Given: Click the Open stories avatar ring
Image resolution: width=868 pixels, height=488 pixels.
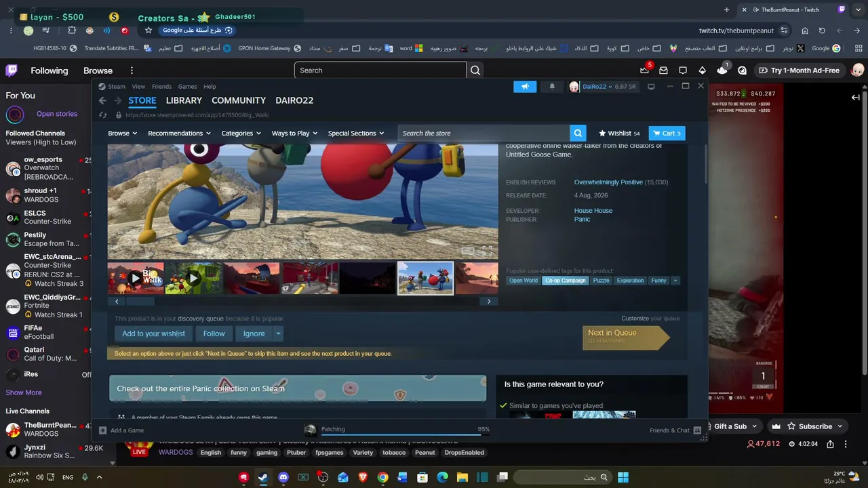Looking at the screenshot, I should [15, 115].
